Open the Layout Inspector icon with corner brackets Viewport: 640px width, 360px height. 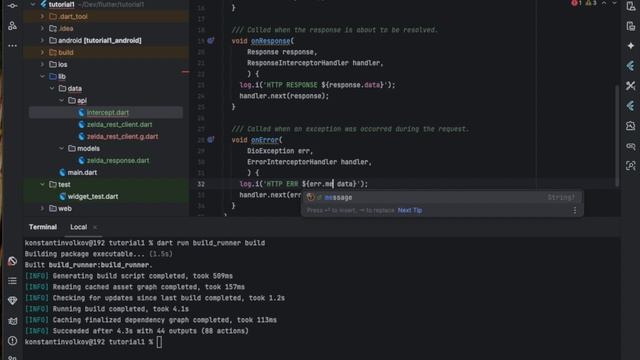coord(631,166)
